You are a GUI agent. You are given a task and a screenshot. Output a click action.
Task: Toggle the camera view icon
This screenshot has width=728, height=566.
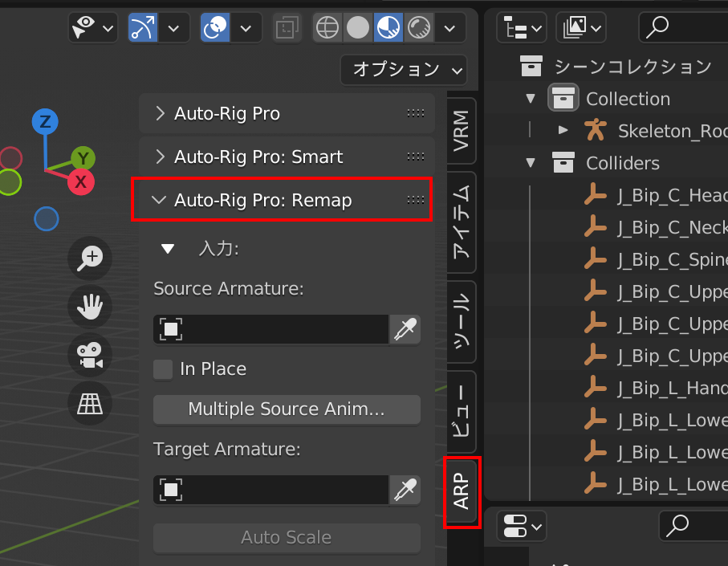coord(90,355)
